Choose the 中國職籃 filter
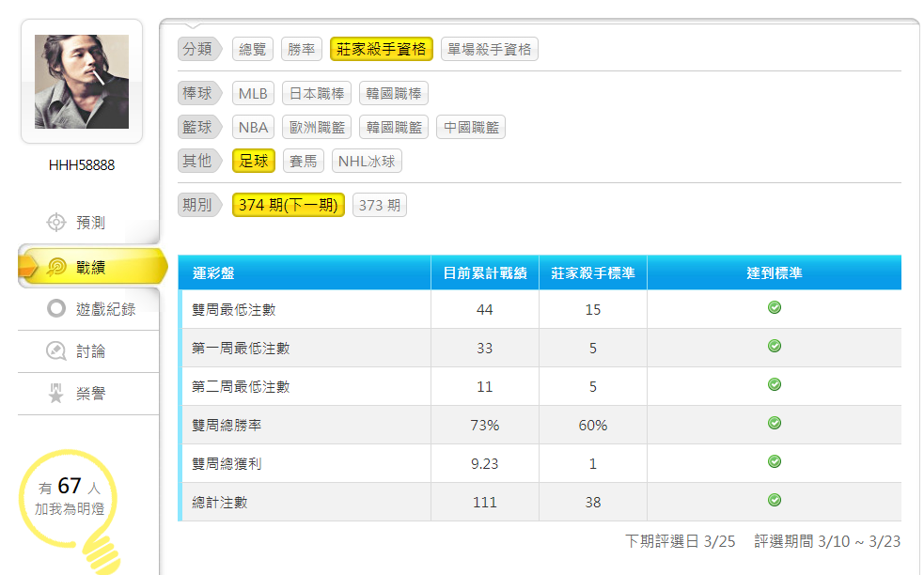This screenshot has width=924, height=575. (x=472, y=127)
